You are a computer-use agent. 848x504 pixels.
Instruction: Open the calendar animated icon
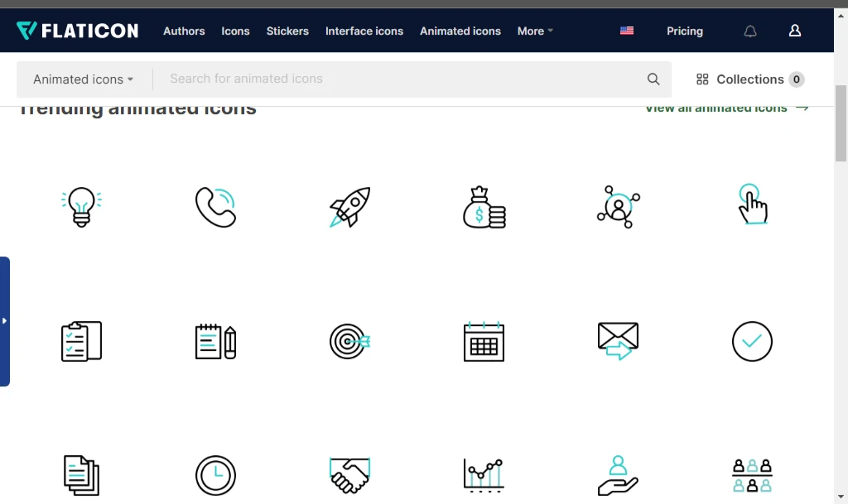coord(484,342)
